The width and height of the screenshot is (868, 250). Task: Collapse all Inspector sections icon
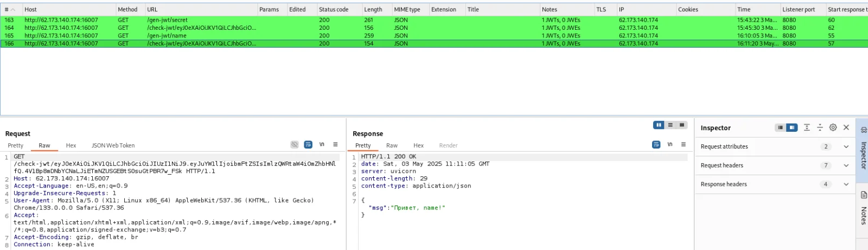click(x=820, y=127)
